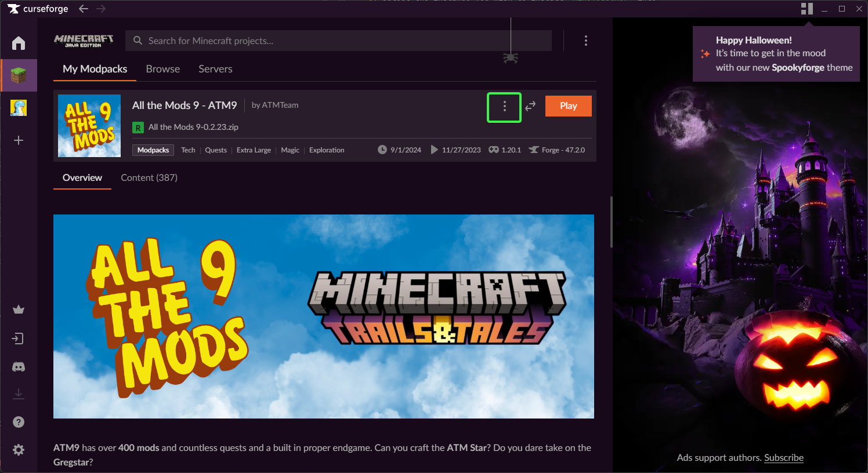Open settings with the gear icon

tap(19, 450)
